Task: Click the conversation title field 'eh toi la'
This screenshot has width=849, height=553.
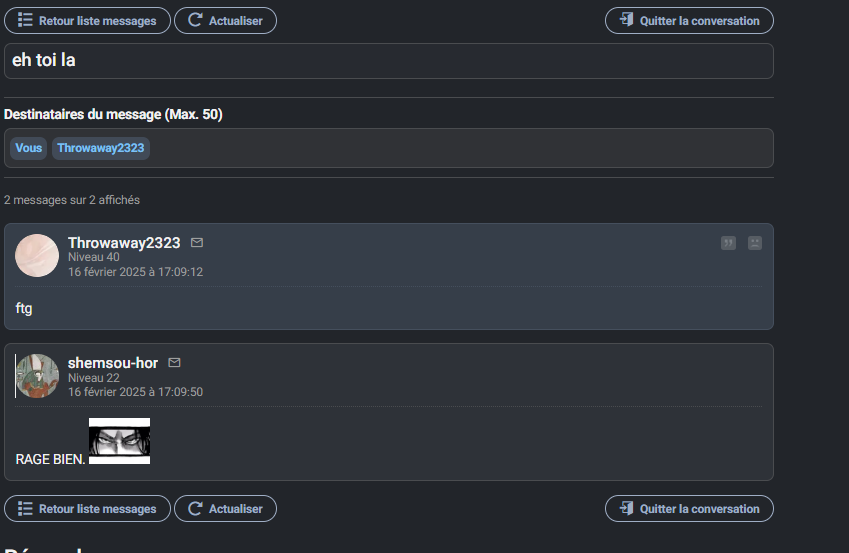Action: [x=389, y=61]
